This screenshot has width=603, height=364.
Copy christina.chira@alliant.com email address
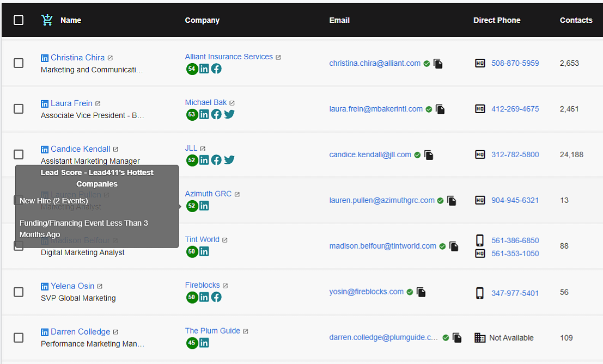(x=438, y=63)
